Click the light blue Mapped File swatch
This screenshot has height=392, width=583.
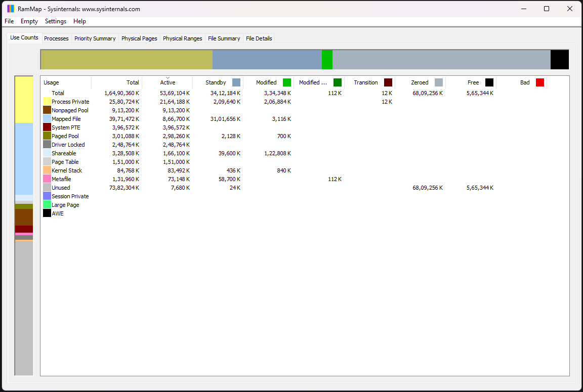(x=47, y=118)
